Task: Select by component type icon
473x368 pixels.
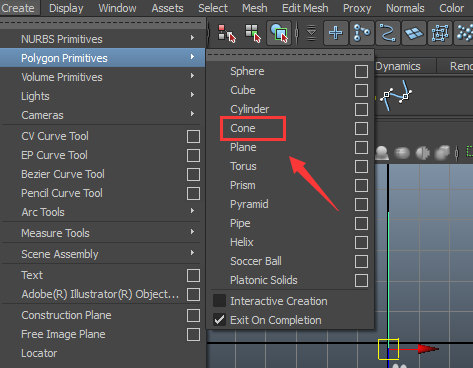Action: [x=279, y=33]
